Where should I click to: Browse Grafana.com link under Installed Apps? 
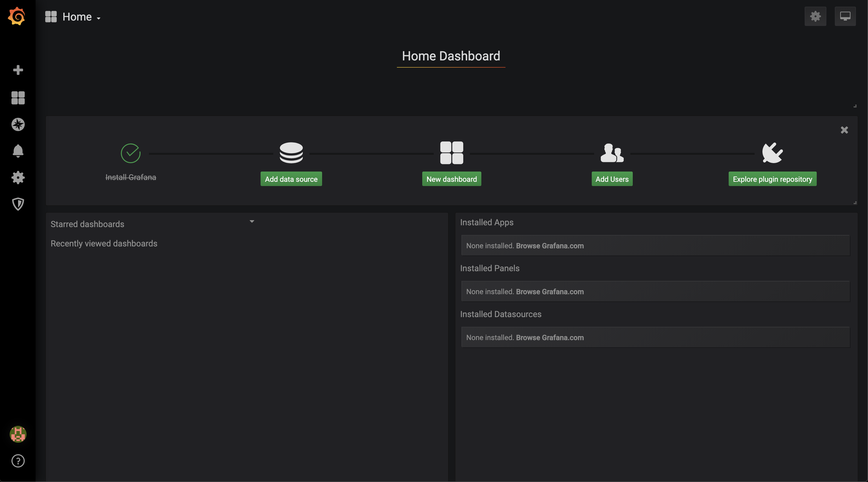pos(550,246)
